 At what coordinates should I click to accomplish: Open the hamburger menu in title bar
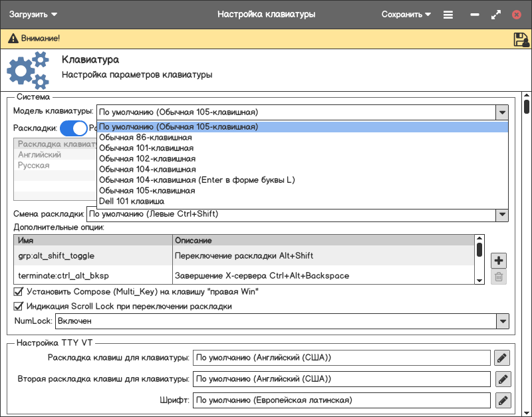pos(448,14)
